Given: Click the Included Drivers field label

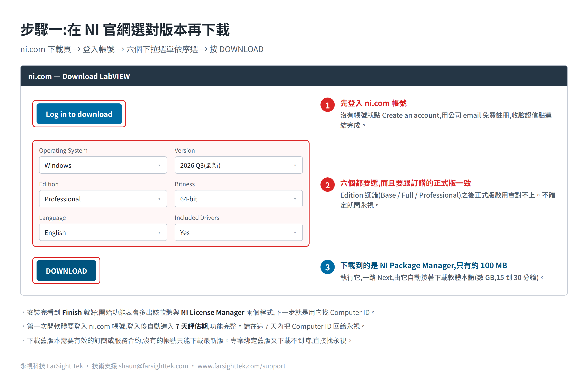Looking at the screenshot, I should tap(197, 218).
